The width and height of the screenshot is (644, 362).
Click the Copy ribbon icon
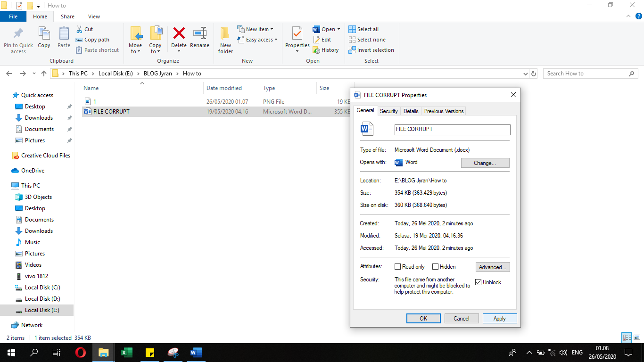44,34
